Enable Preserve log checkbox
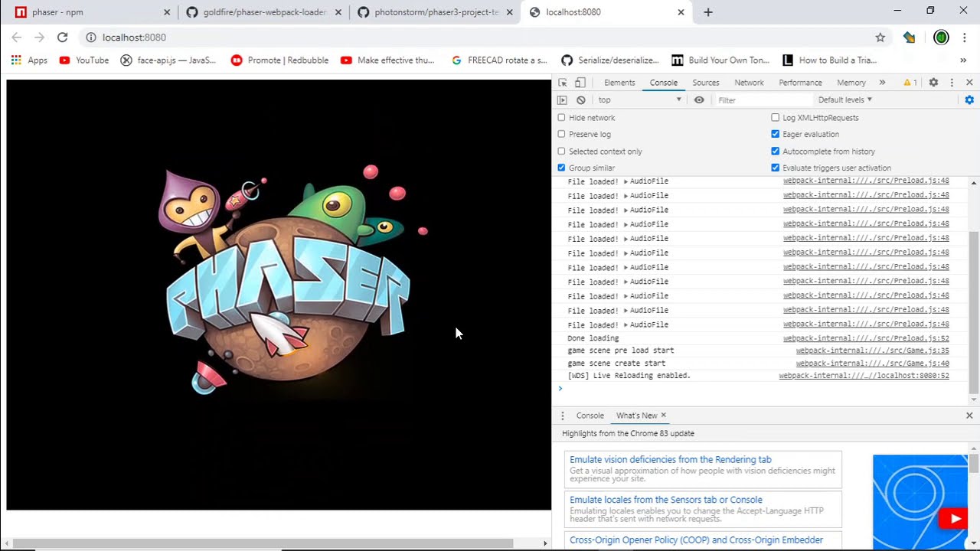The image size is (980, 551). click(561, 134)
